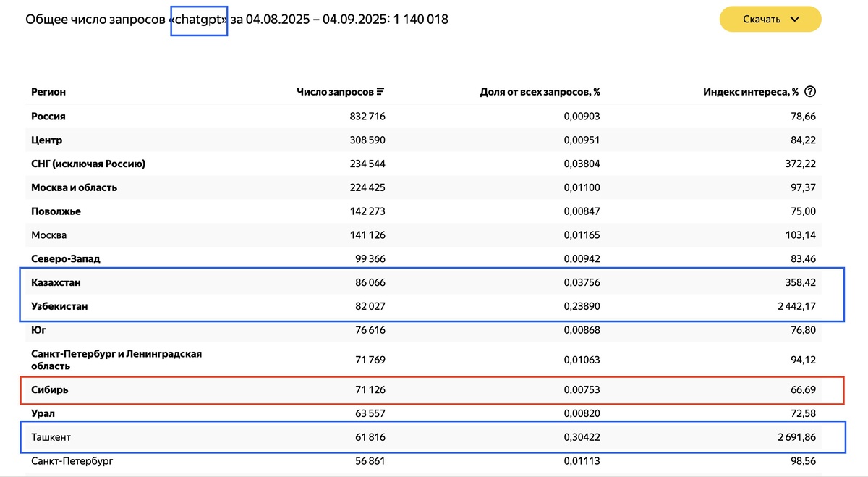Click the interest index 2 691,86
868x477 pixels.
[796, 437]
